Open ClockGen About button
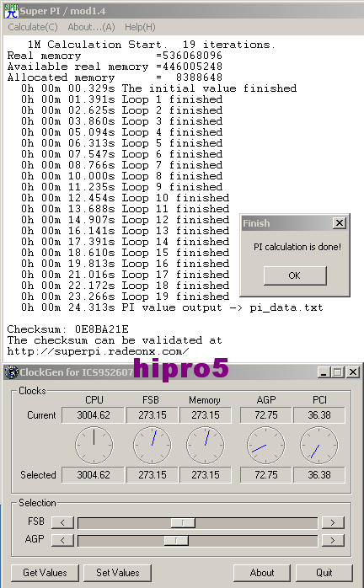Screen dimensions: 364x588 (x=262, y=573)
